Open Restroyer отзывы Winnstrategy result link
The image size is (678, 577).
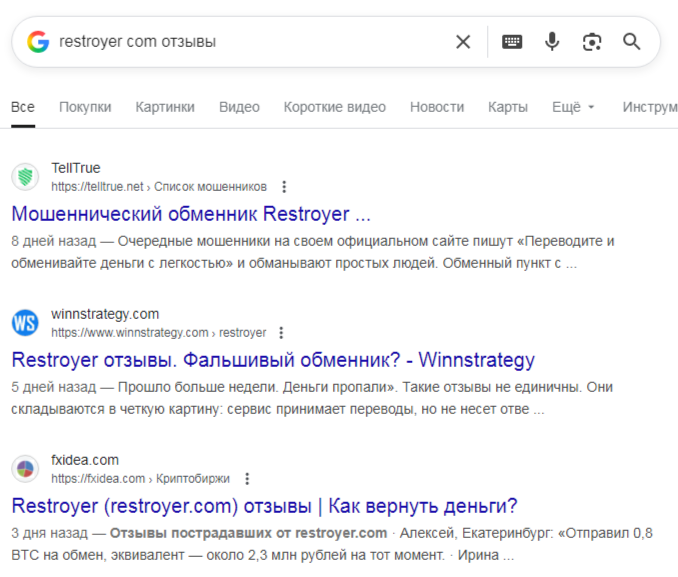[x=273, y=360]
